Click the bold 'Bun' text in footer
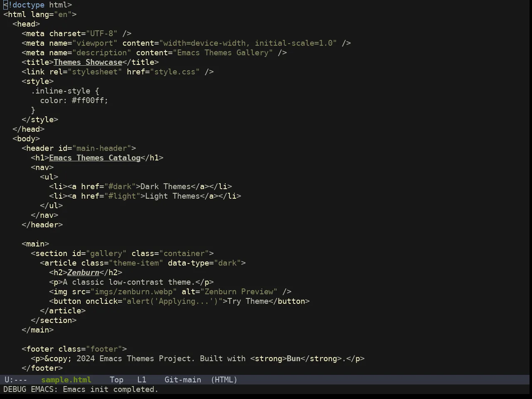532x399 pixels. pyautogui.click(x=293, y=359)
